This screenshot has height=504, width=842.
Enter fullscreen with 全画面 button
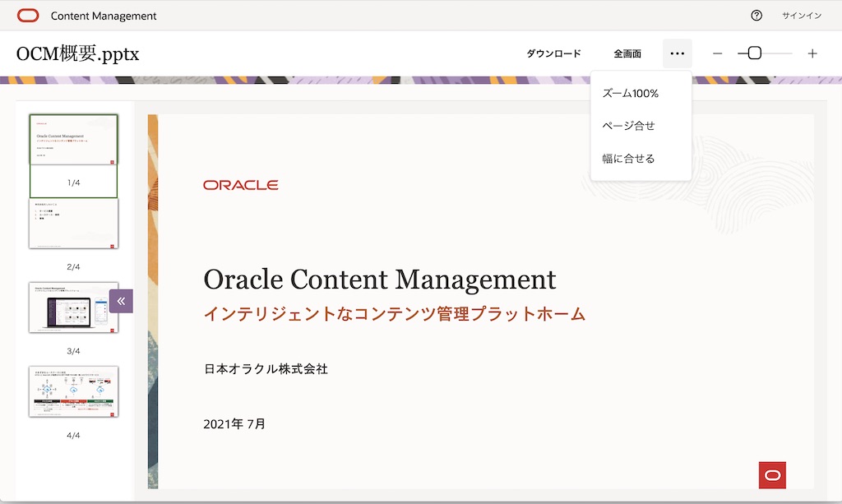[627, 53]
